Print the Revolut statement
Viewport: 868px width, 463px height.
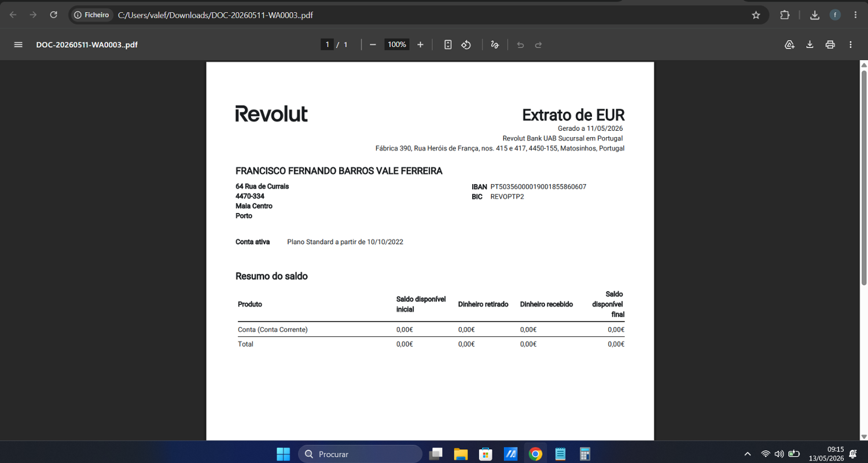tap(830, 45)
